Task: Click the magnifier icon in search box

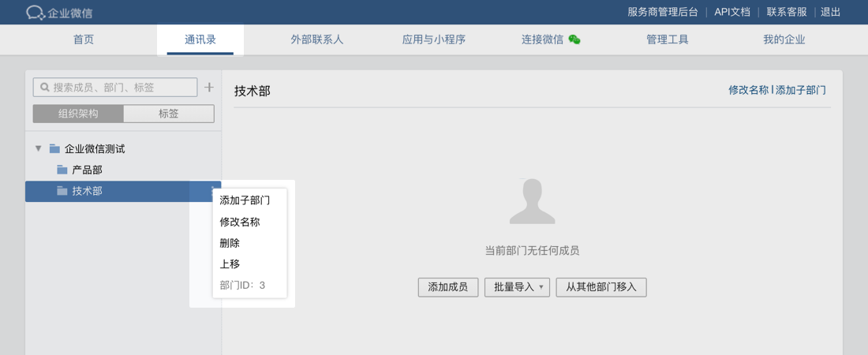Action: click(x=46, y=88)
